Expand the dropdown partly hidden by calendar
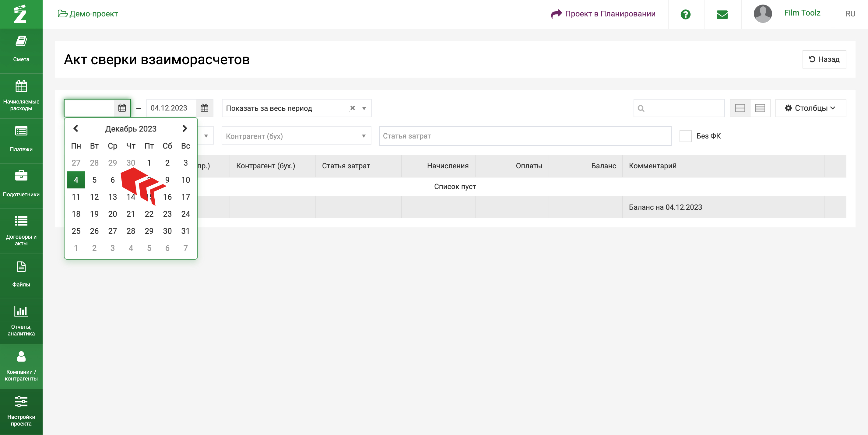868x435 pixels. tap(206, 136)
